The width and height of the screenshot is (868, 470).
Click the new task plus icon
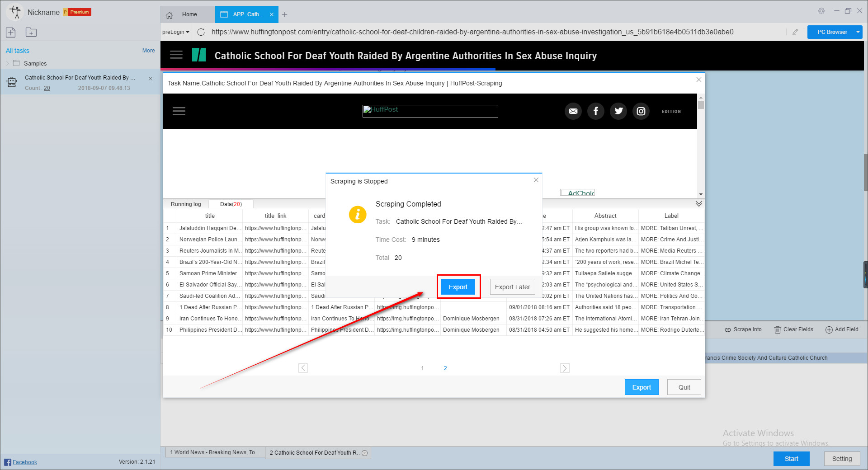pyautogui.click(x=11, y=32)
